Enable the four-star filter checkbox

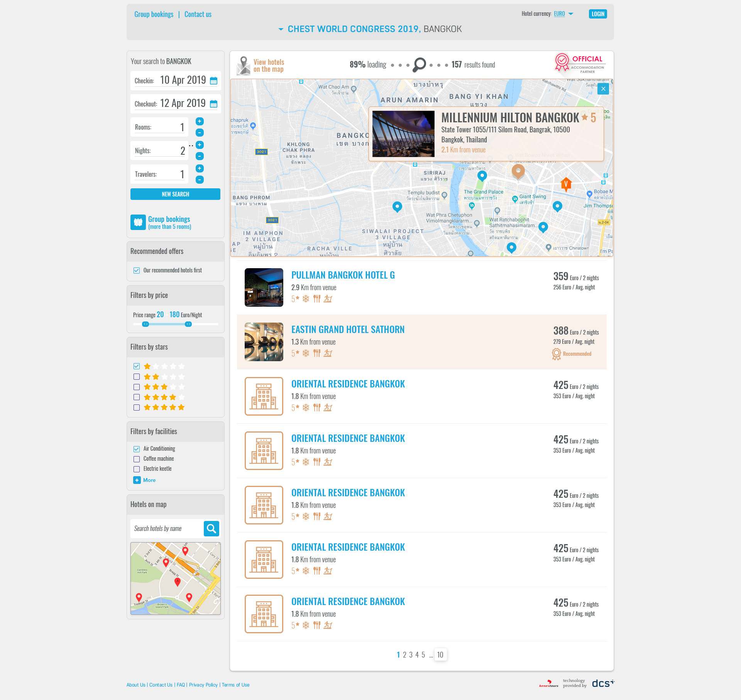point(137,397)
